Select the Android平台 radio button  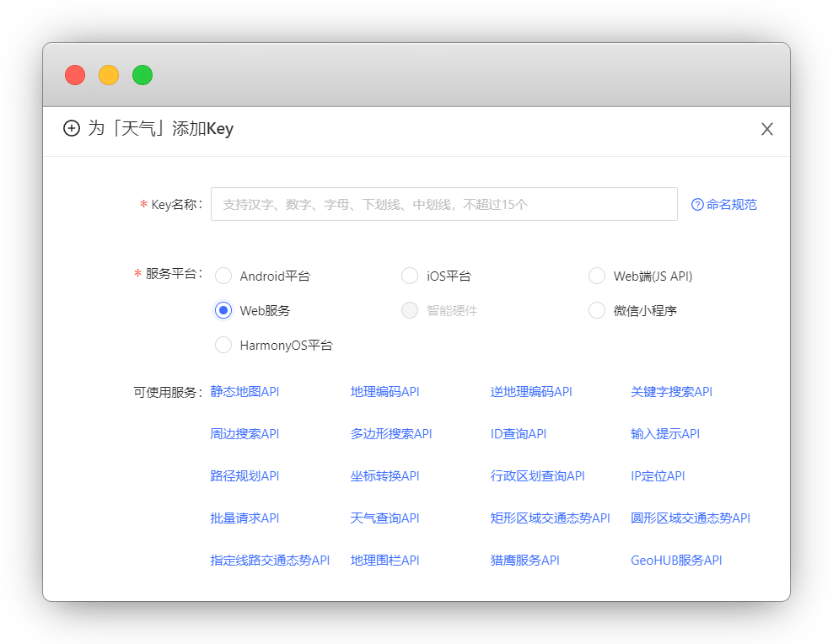[223, 276]
